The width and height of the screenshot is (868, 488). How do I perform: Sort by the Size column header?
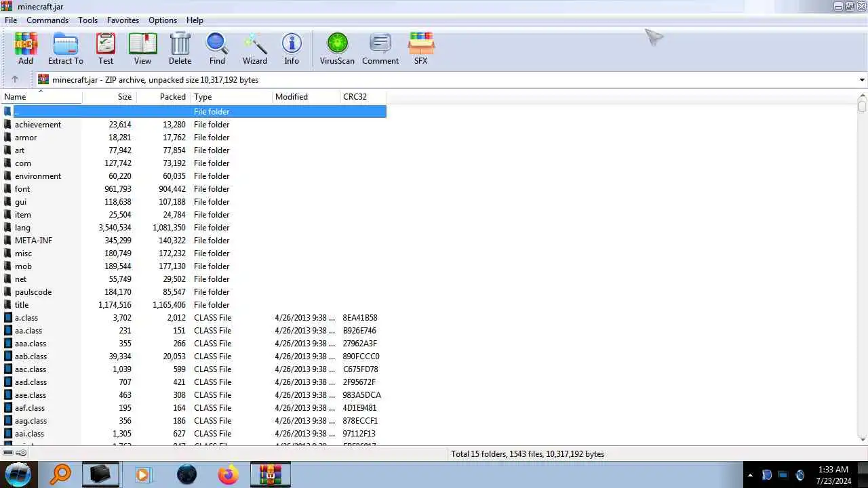click(x=109, y=97)
